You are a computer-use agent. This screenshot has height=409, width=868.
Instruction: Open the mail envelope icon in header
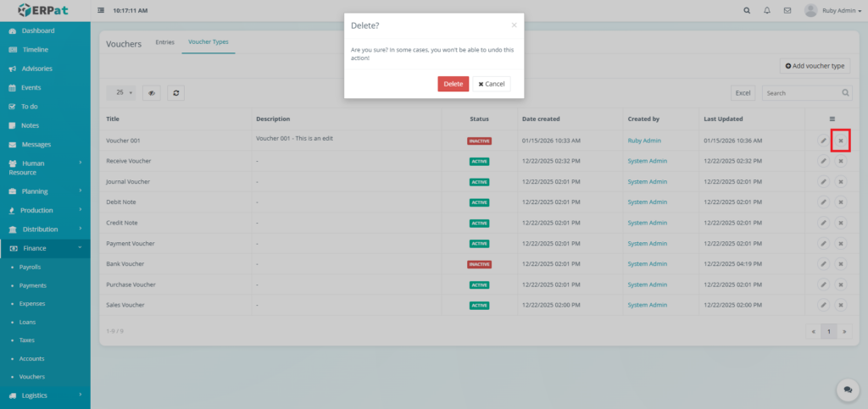pos(787,11)
